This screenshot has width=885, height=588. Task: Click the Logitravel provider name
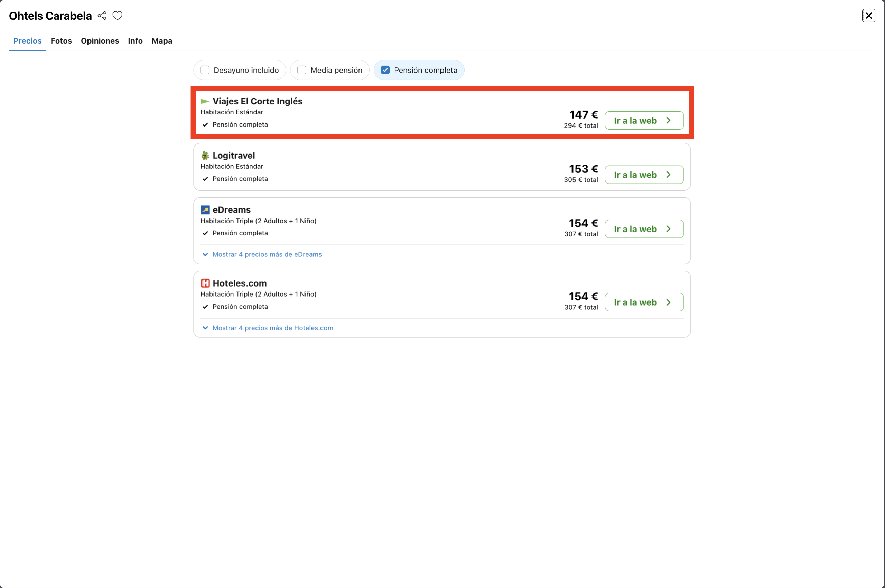click(x=234, y=156)
